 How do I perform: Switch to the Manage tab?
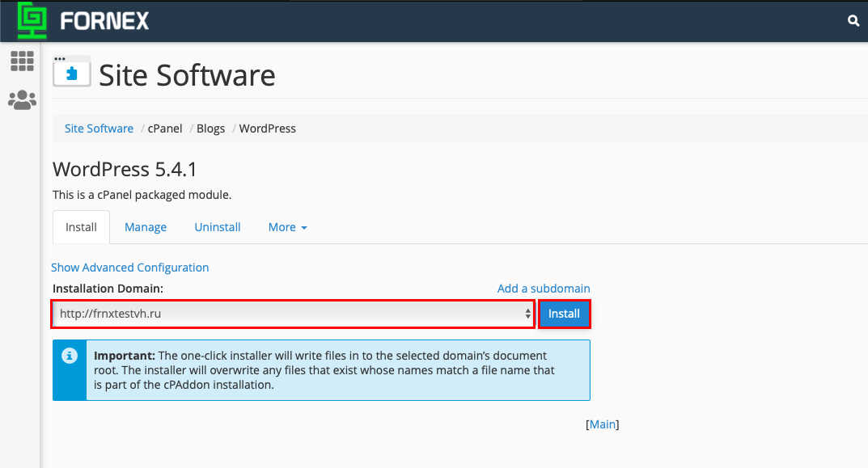pyautogui.click(x=146, y=227)
